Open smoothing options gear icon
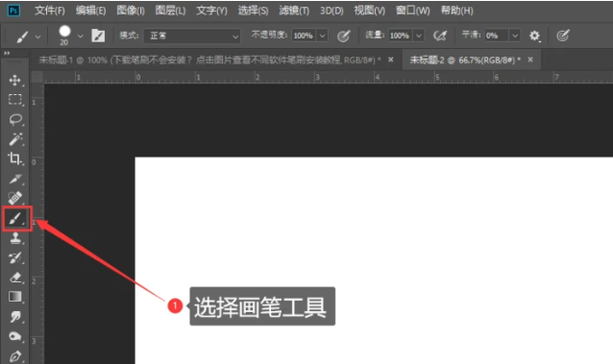The height and width of the screenshot is (364, 613). click(x=534, y=36)
